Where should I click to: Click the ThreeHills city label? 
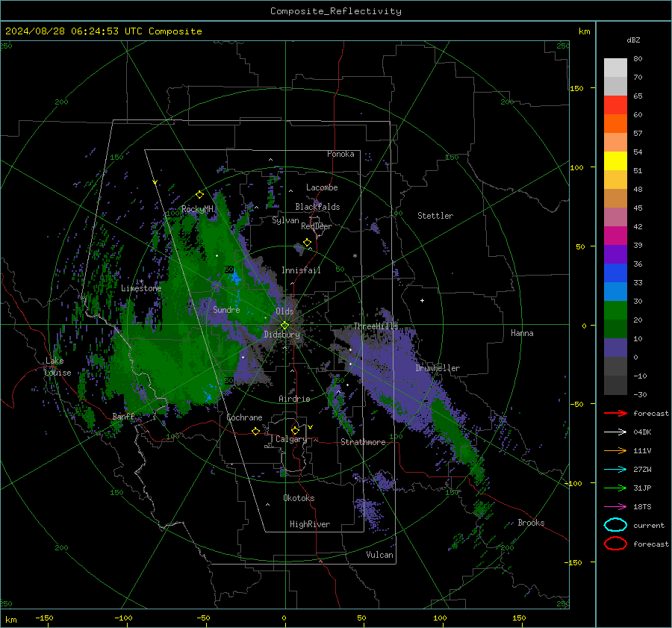click(376, 326)
